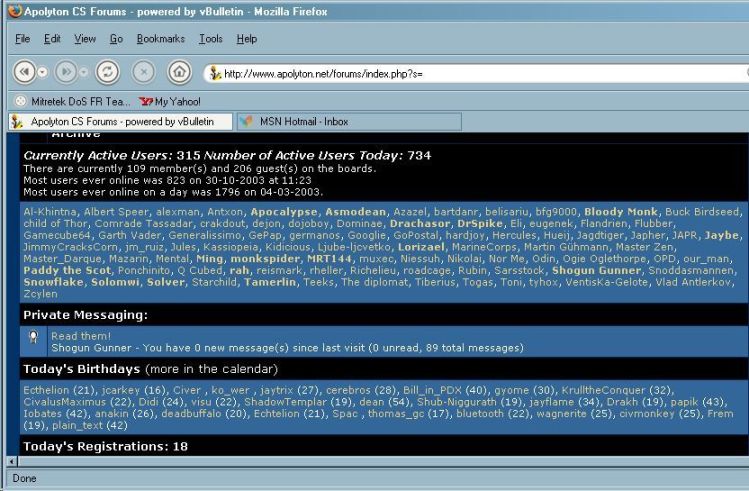
Task: Click the Forward navigation button
Action: pos(65,72)
